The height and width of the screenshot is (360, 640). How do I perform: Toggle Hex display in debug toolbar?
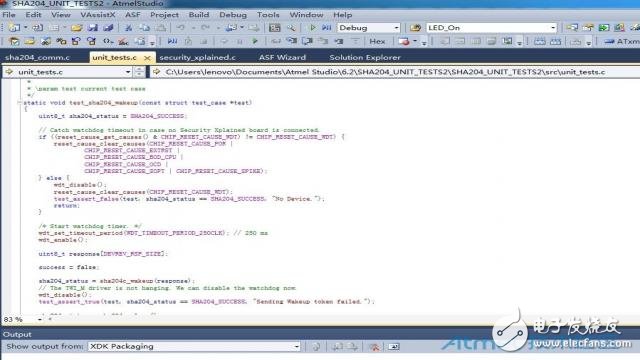coord(377,41)
